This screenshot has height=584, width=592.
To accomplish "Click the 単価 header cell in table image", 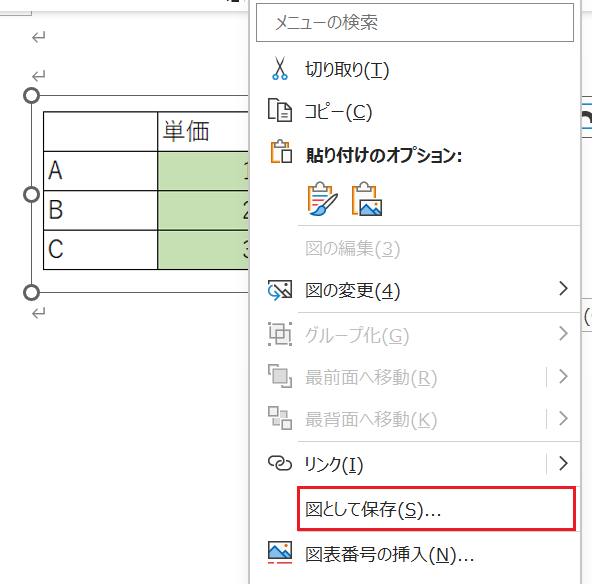I will (x=203, y=131).
